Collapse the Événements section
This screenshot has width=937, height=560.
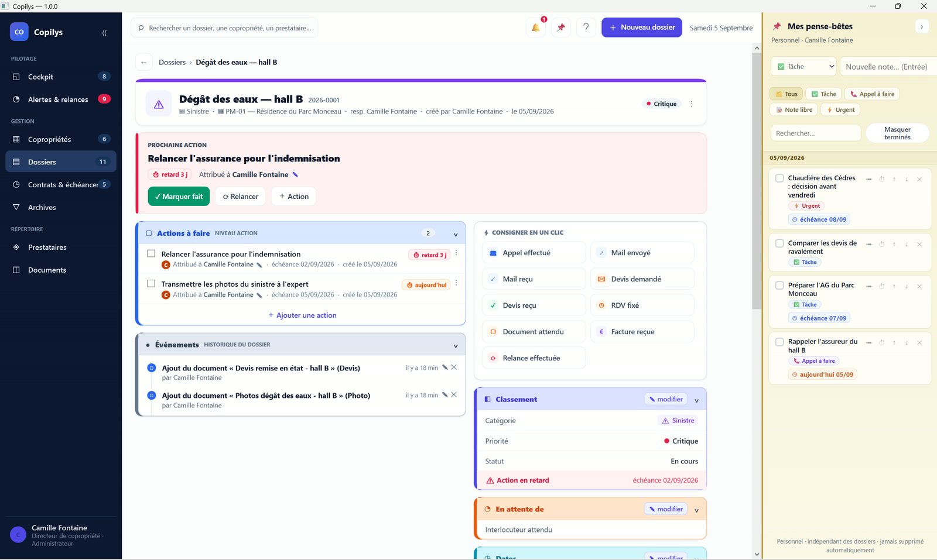(x=456, y=346)
